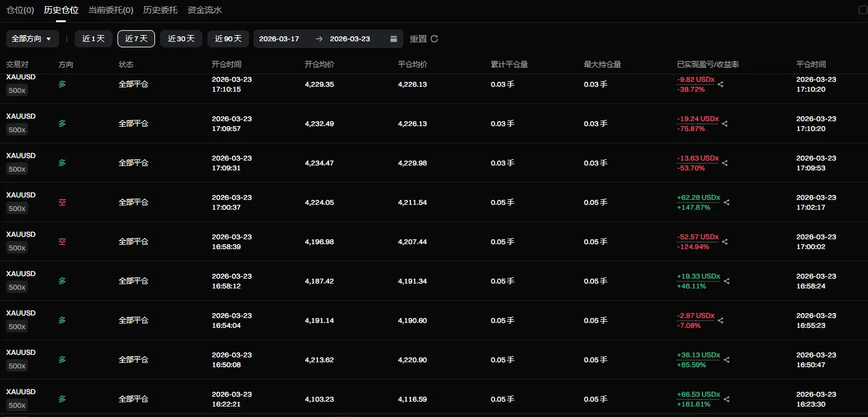Click opening price 4,232.49
The height and width of the screenshot is (417, 868).
click(319, 124)
